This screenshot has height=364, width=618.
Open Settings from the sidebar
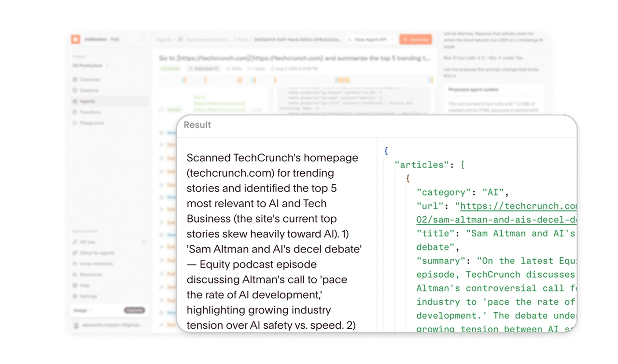click(x=88, y=296)
